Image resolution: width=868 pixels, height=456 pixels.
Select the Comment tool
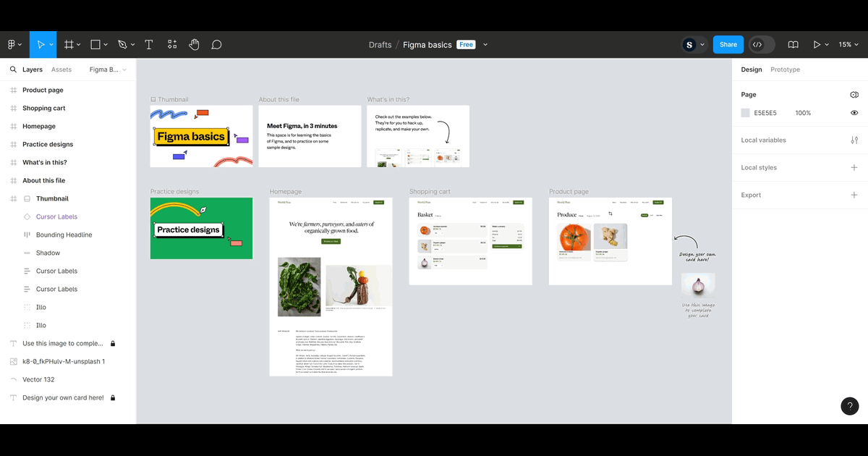(x=216, y=44)
